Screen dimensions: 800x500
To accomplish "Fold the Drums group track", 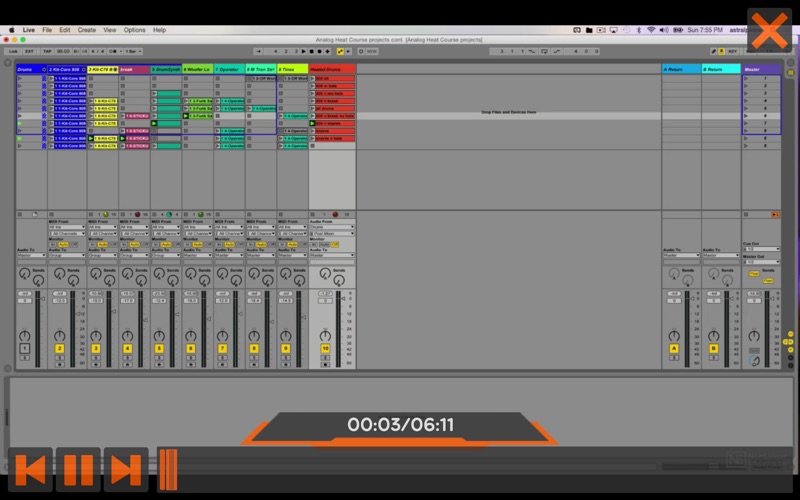I will tap(44, 69).
